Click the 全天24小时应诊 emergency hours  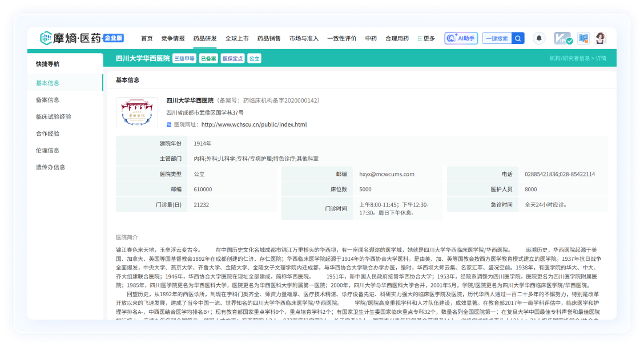click(546, 204)
